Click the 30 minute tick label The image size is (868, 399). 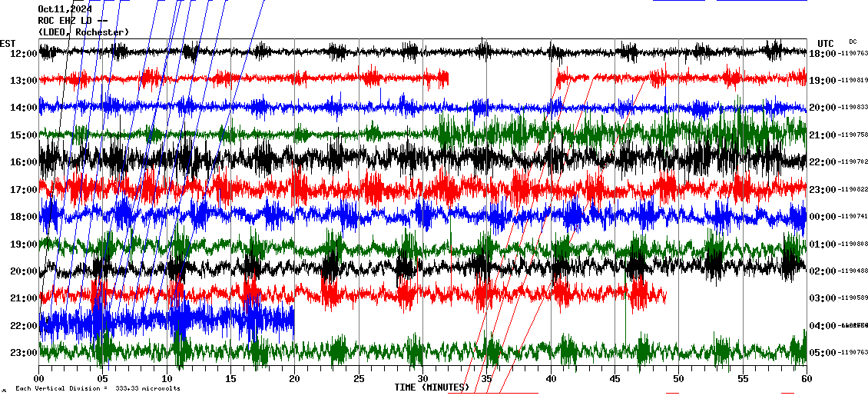[422, 379]
